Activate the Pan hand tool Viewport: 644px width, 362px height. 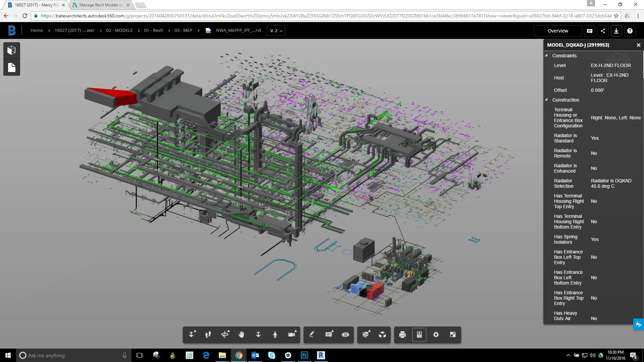coord(241,334)
